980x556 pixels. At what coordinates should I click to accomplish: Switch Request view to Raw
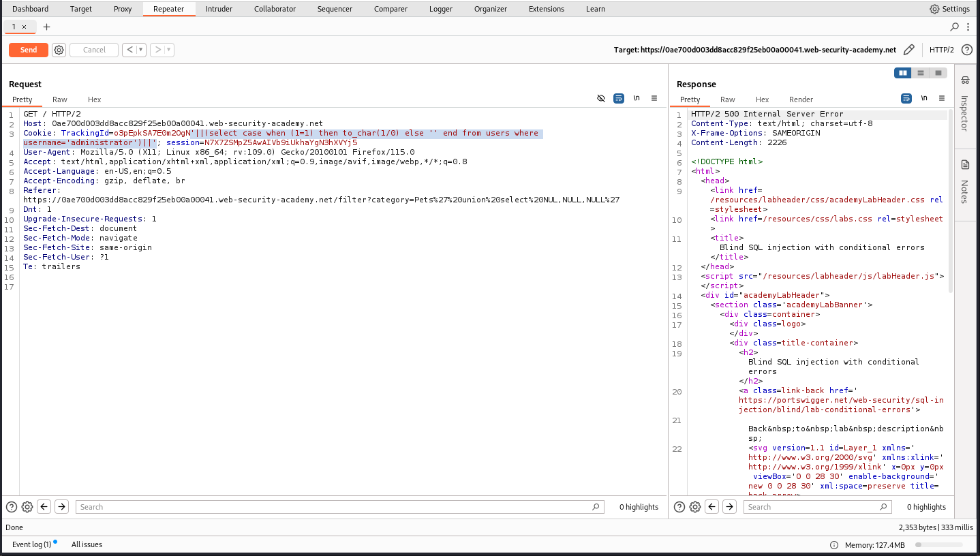(60, 99)
